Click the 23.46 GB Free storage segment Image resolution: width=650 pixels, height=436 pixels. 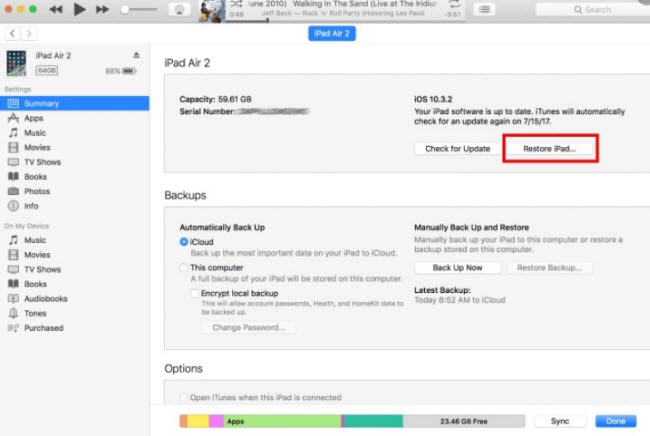pos(463,421)
